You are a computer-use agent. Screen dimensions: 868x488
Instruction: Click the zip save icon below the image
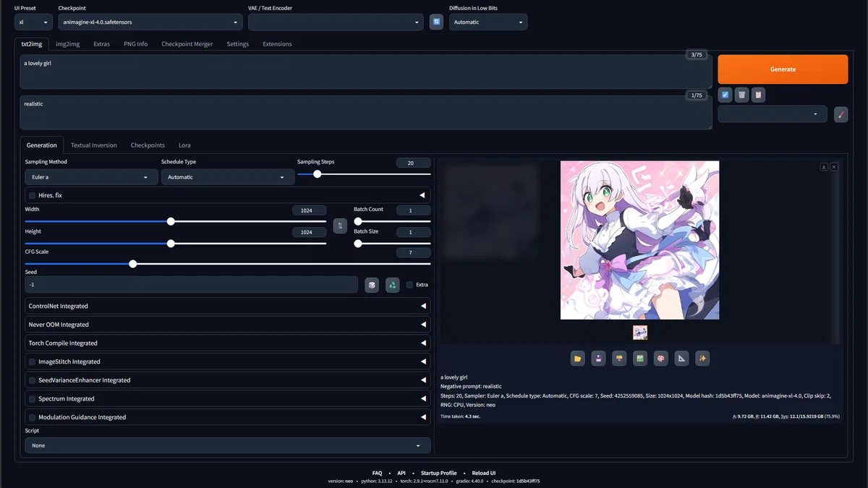click(619, 358)
